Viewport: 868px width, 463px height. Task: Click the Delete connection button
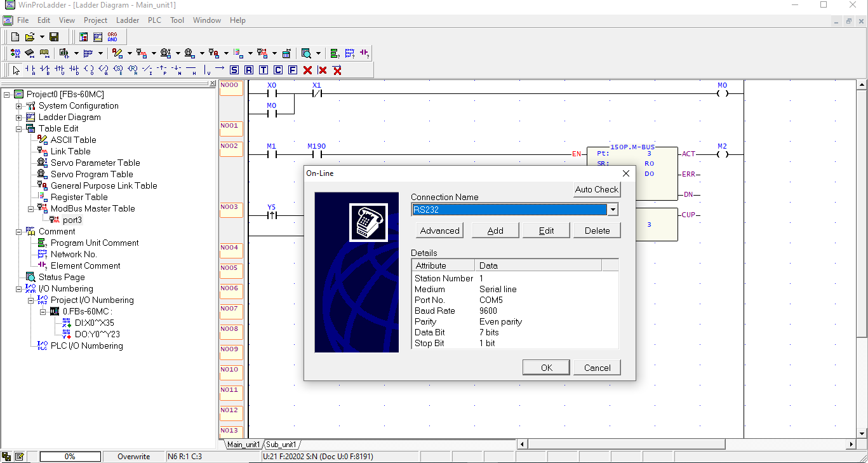[x=597, y=231]
